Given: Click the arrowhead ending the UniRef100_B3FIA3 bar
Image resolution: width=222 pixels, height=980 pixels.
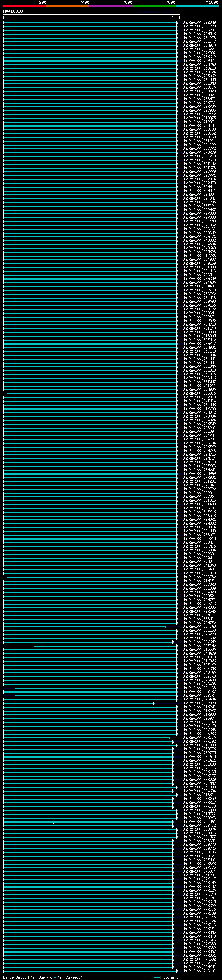Looking at the screenshot, I should [x=165, y=627].
